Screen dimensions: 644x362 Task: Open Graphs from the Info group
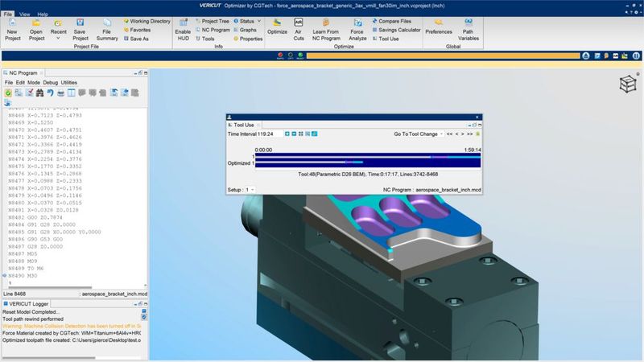[245, 30]
